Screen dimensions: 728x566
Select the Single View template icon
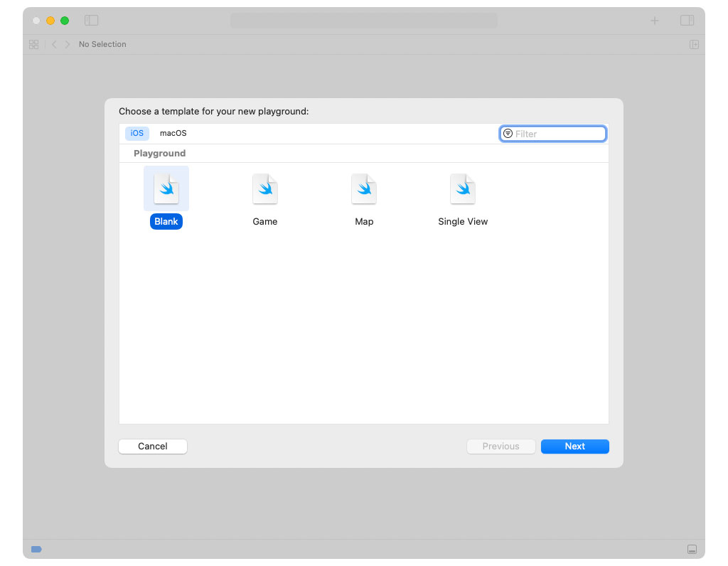coord(463,188)
